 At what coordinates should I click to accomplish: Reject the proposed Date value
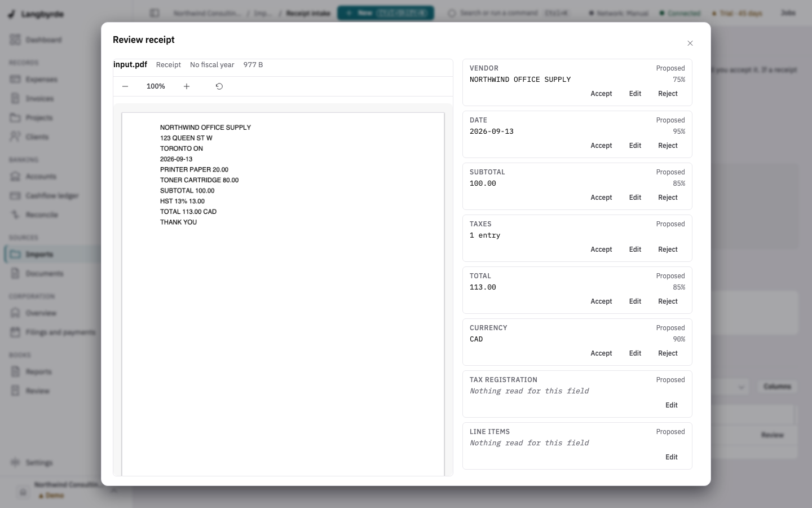pyautogui.click(x=668, y=146)
